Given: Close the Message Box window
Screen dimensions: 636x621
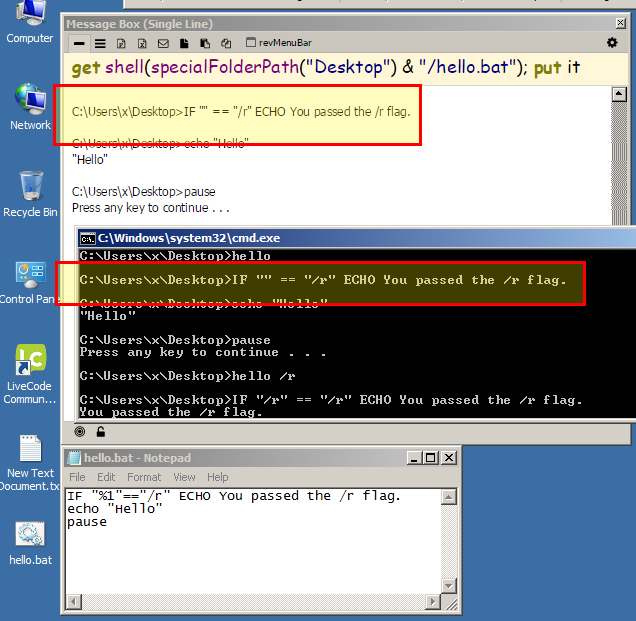Looking at the screenshot, I should [x=620, y=23].
